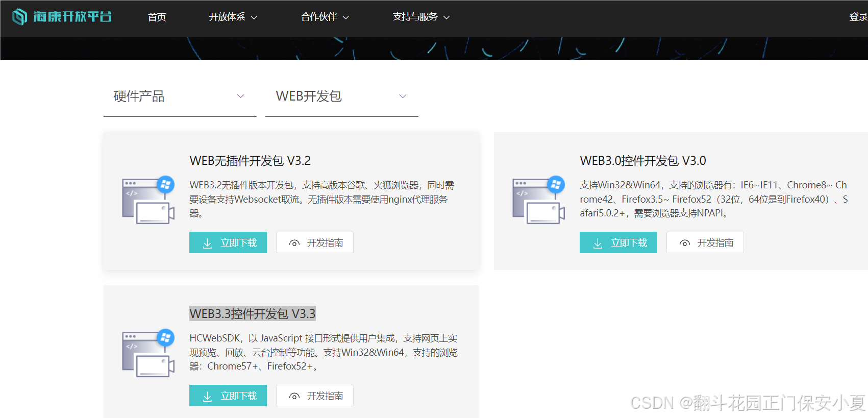
Task: Expand the 合作伙伴 navigation menu
Action: coord(325,17)
